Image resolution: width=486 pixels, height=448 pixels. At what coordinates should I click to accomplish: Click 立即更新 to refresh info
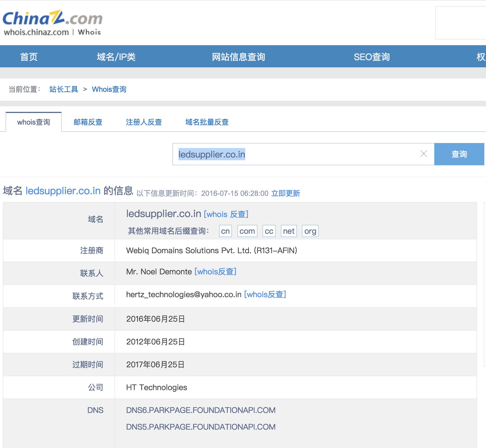[x=286, y=193]
